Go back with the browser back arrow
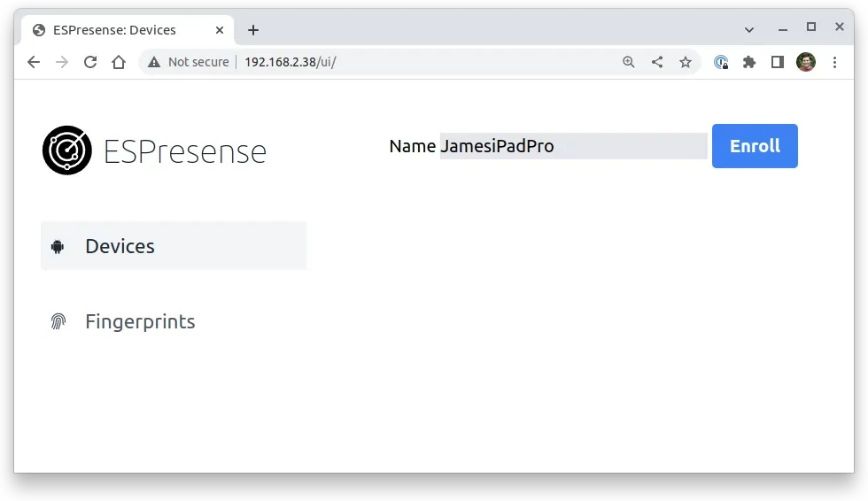Image resolution: width=868 pixels, height=501 pixels. 34,62
